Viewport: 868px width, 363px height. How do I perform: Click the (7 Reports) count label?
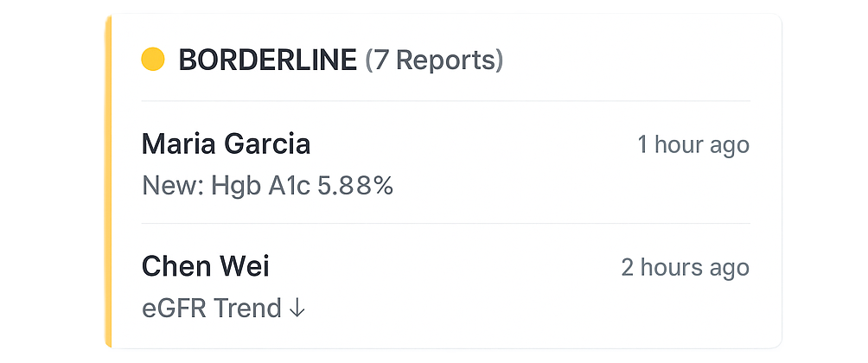pos(434,60)
